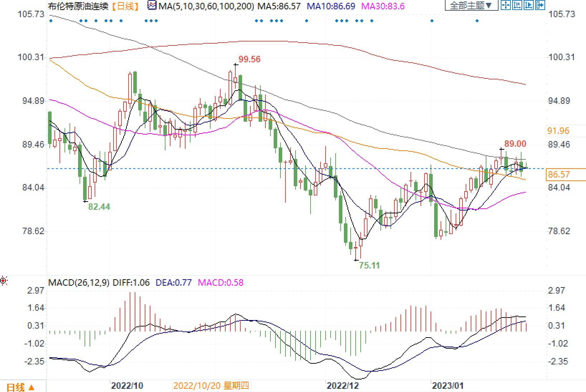Viewport: 586px width, 392px height.
Task: Click the 99.56 high price marker
Action: 249,59
